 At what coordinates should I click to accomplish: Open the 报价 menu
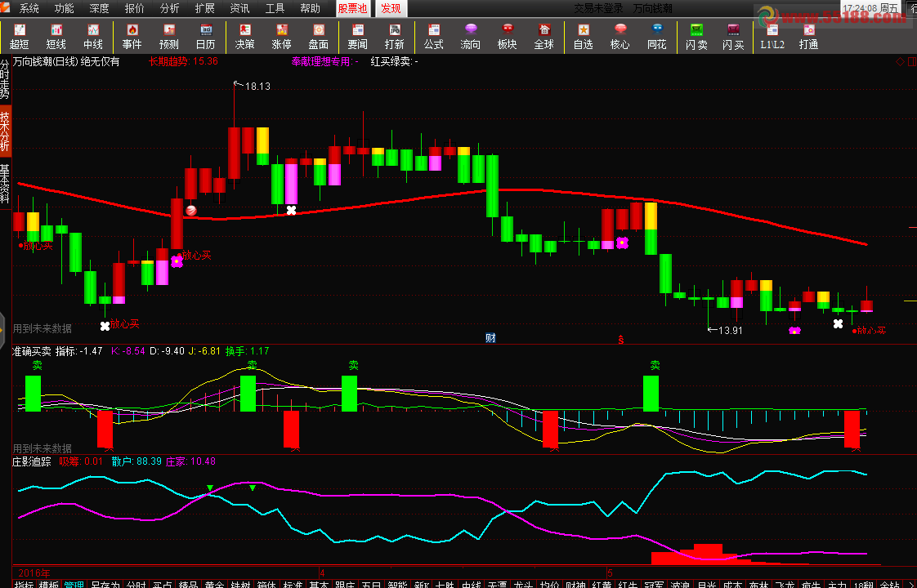(135, 8)
